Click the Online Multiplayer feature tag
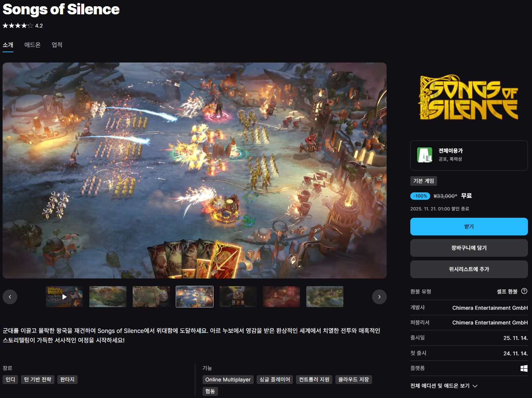The width and height of the screenshot is (532, 398). (x=228, y=380)
